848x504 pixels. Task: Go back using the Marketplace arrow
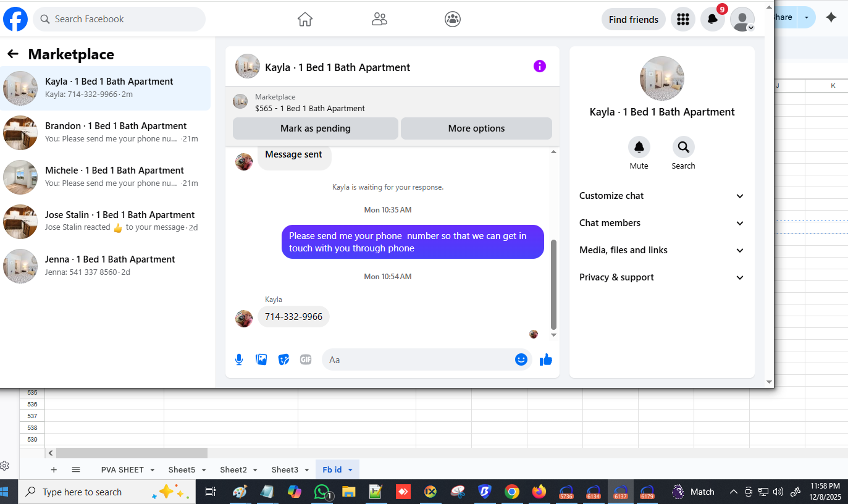pyautogui.click(x=12, y=54)
